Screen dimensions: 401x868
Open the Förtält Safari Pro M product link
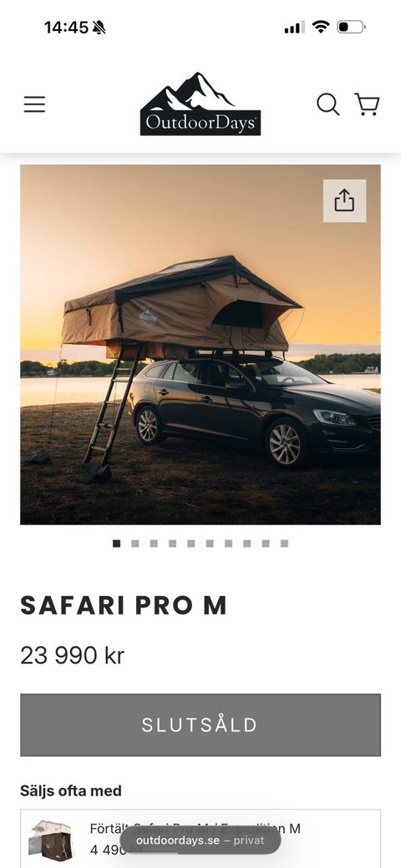click(195, 829)
